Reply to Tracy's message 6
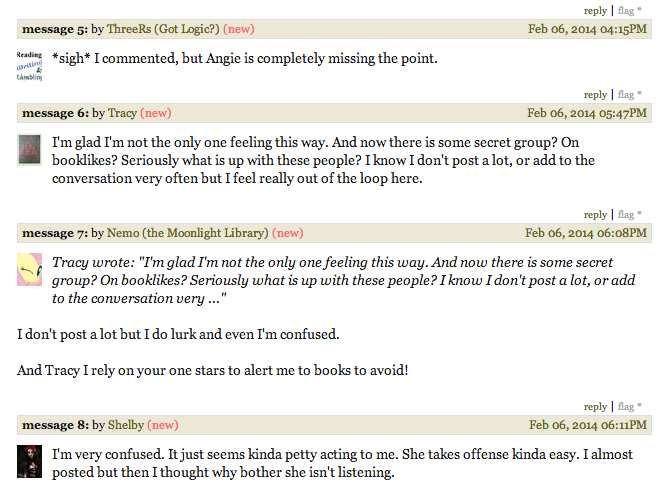Image resolution: width=665 pixels, height=497 pixels. pyautogui.click(x=595, y=214)
